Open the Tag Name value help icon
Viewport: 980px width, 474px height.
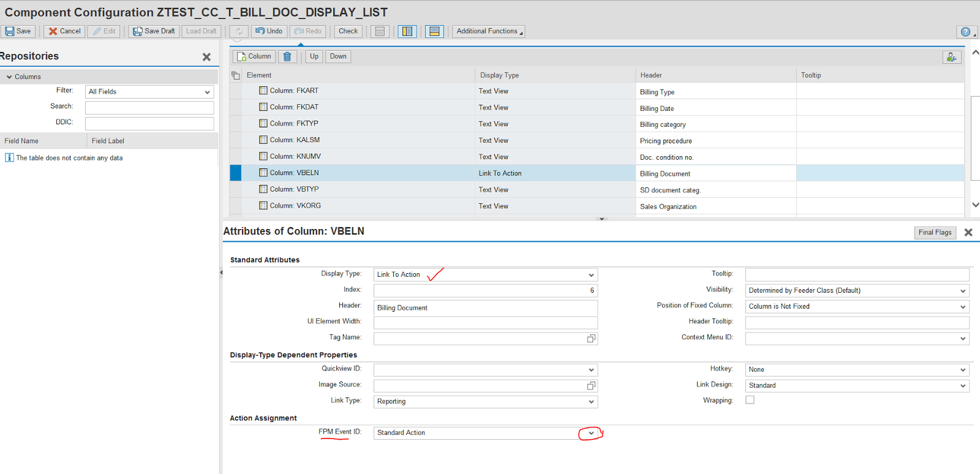click(x=591, y=339)
